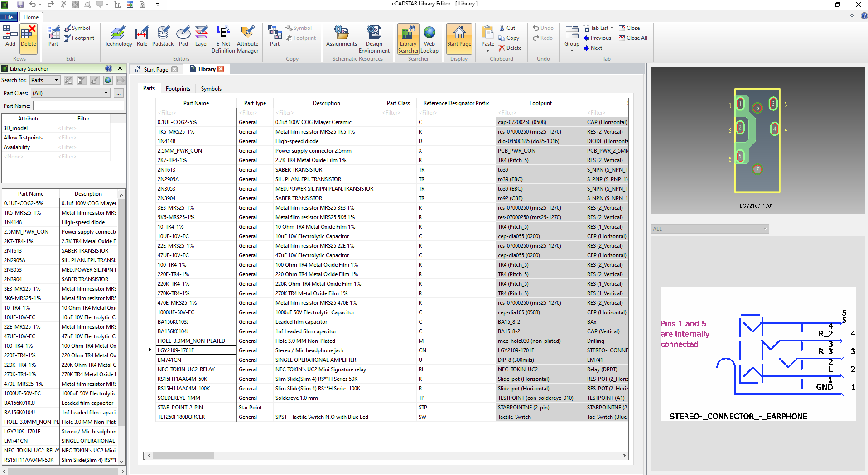The image size is (868, 475).
Task: Click Close All tabs
Action: [633, 38]
